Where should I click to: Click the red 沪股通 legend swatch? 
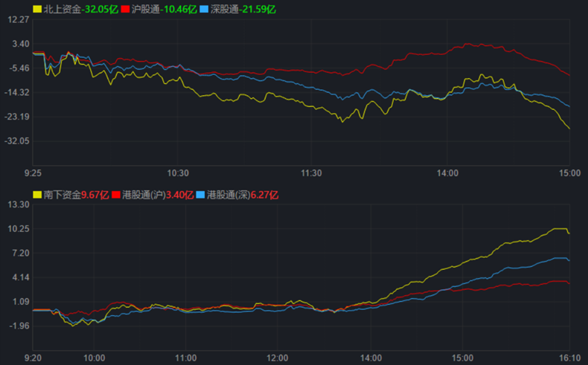click(125, 9)
